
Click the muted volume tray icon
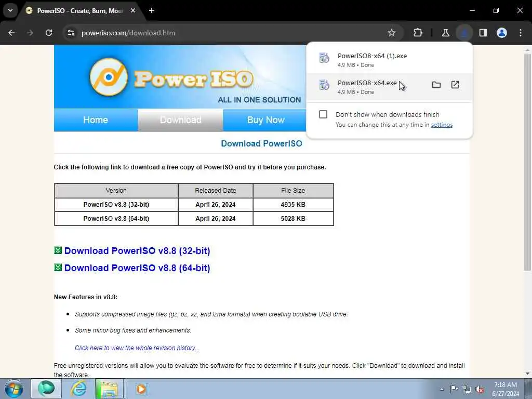click(480, 389)
